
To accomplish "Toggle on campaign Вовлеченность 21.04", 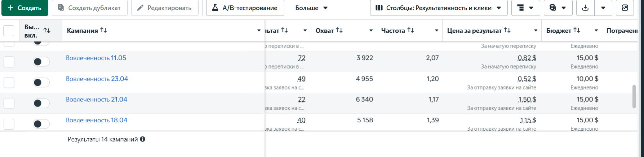I will pyautogui.click(x=41, y=103).
